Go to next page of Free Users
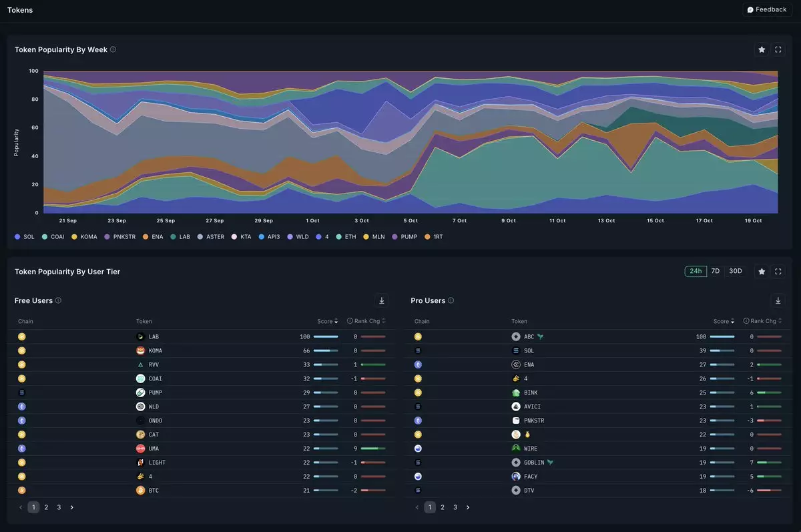The height and width of the screenshot is (532, 801). tap(72, 507)
